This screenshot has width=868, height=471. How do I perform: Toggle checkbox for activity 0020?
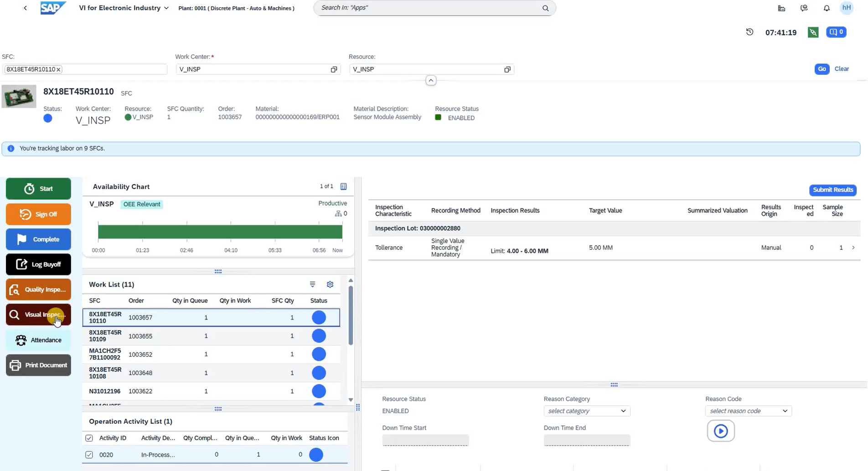click(89, 455)
